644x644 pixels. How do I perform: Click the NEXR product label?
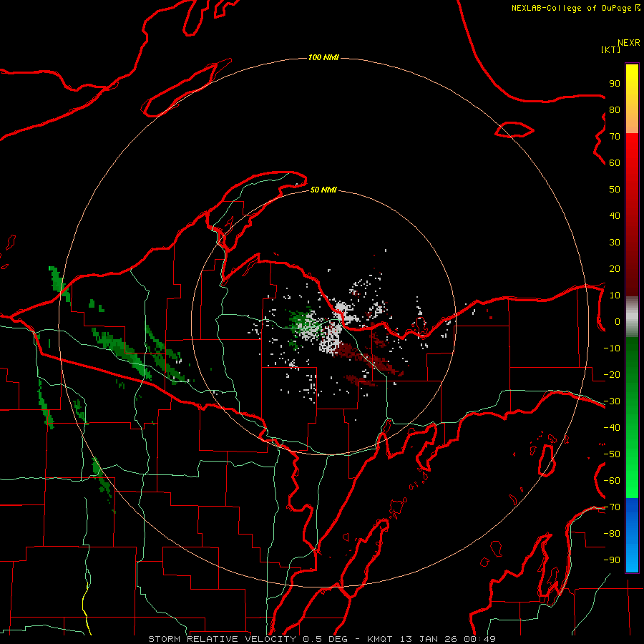pos(629,43)
